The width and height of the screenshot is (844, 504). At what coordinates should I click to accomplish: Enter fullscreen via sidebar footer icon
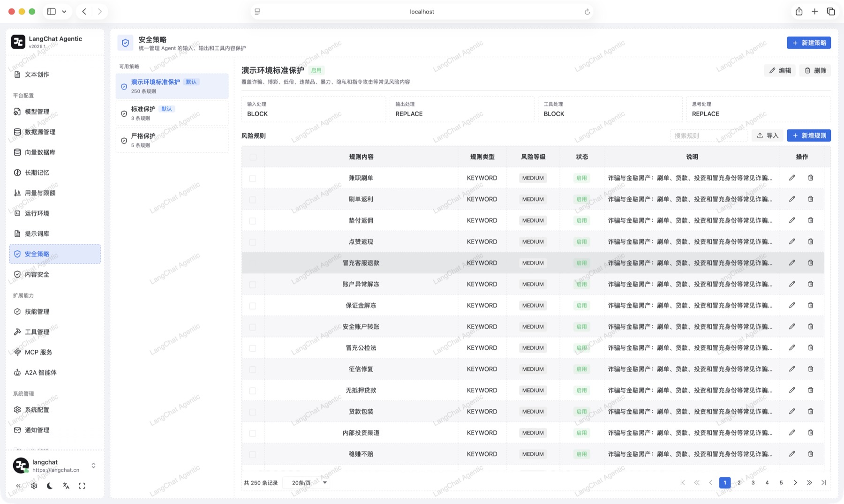[82, 486]
